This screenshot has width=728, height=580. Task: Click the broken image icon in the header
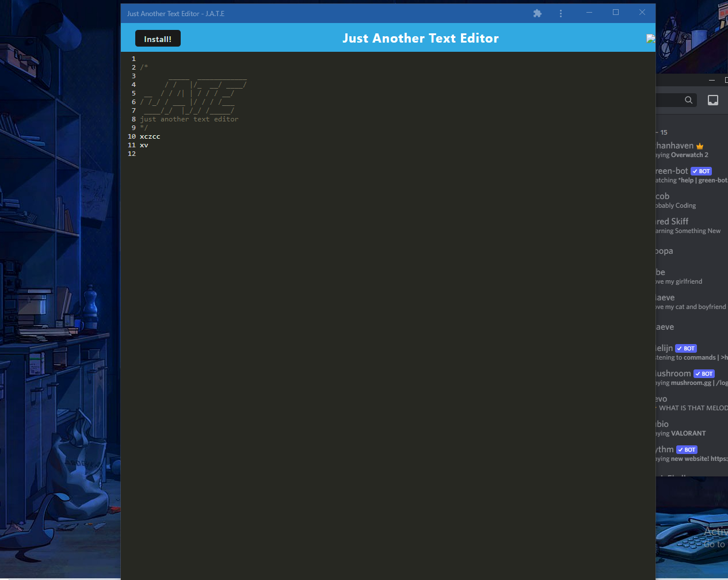click(x=650, y=39)
